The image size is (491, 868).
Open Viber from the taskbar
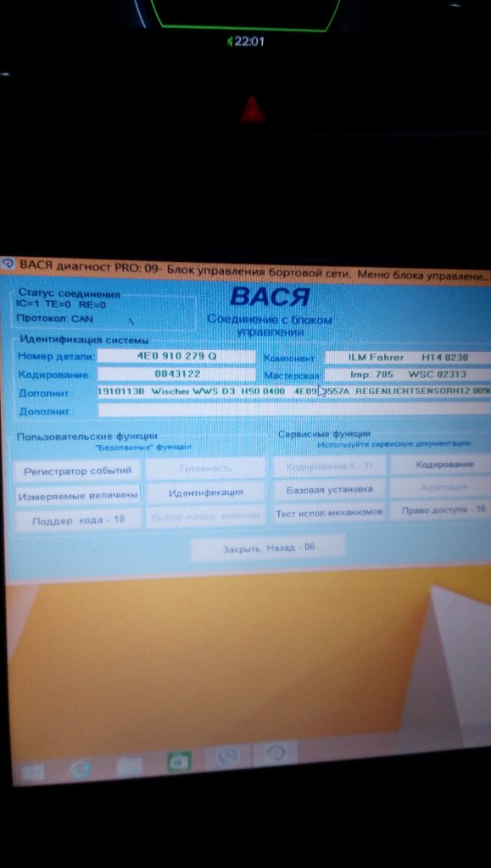click(227, 756)
